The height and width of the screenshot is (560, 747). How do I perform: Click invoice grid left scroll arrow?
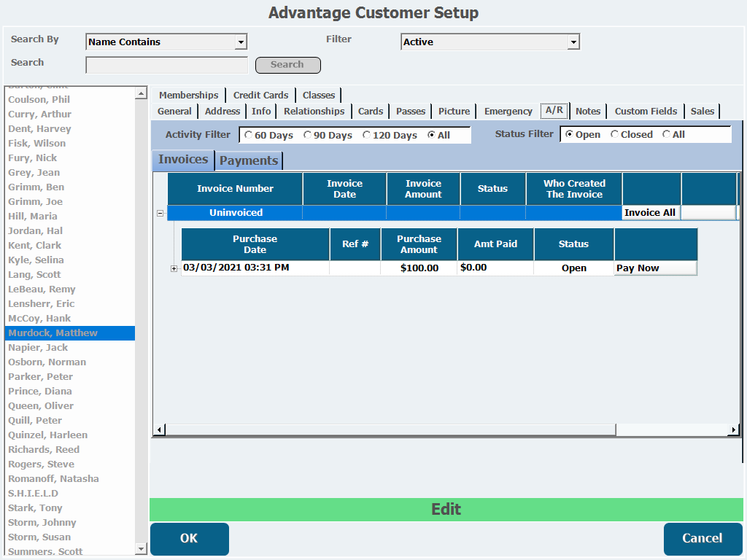pyautogui.click(x=159, y=430)
